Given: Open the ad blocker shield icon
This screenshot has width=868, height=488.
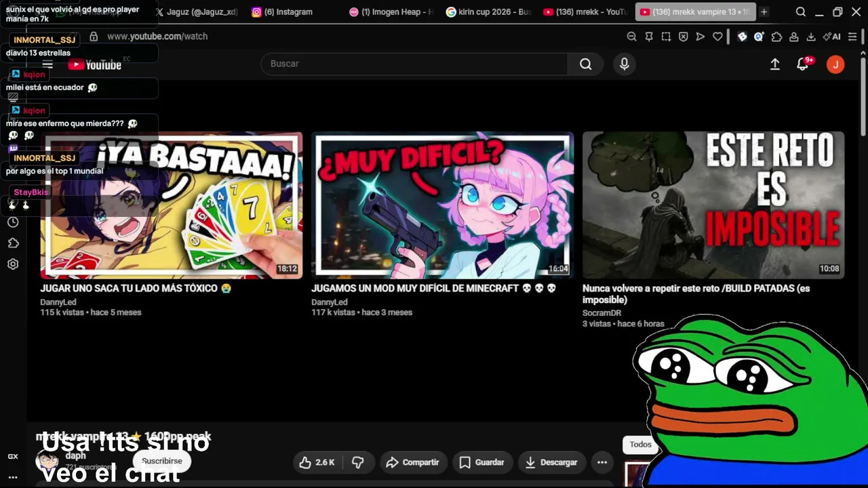Looking at the screenshot, I should tap(683, 37).
